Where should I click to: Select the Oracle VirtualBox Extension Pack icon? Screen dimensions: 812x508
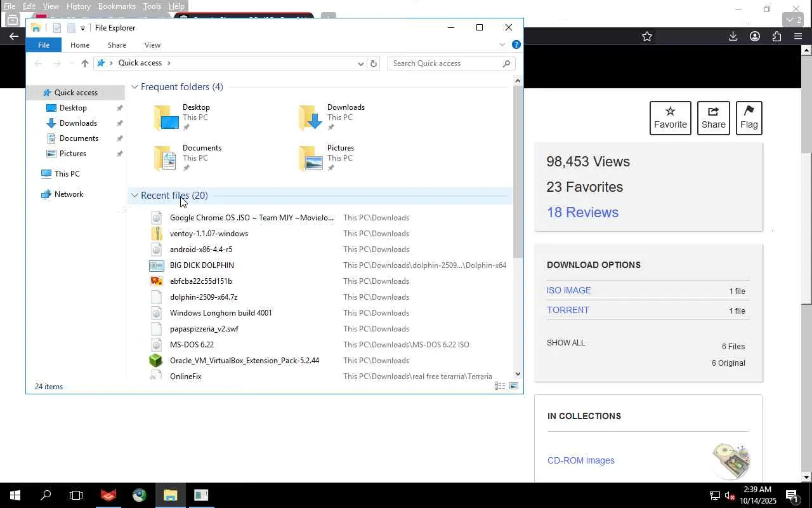point(156,361)
